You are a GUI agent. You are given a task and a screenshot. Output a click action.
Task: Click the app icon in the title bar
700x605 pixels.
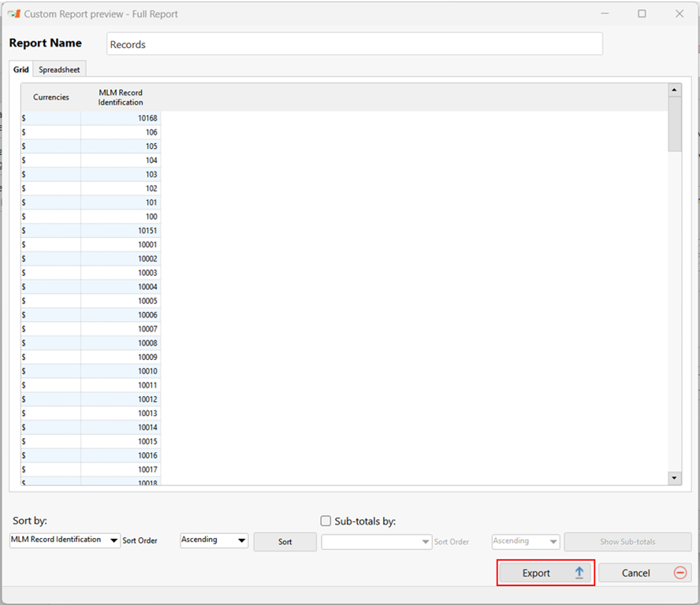pyautogui.click(x=13, y=14)
